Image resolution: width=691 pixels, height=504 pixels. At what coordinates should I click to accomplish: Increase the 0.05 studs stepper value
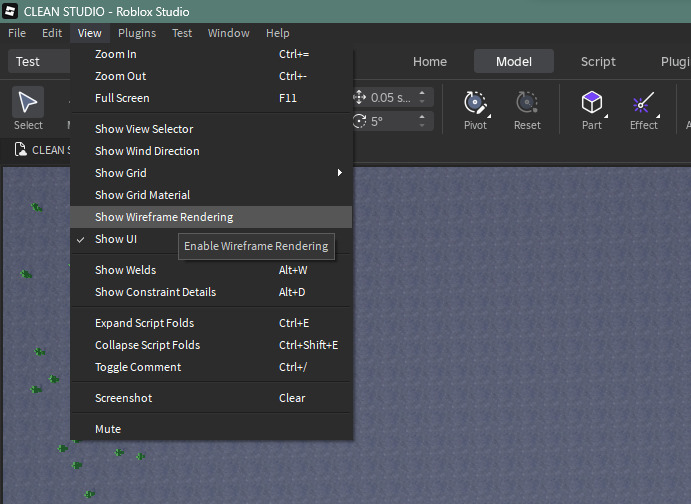pos(423,93)
